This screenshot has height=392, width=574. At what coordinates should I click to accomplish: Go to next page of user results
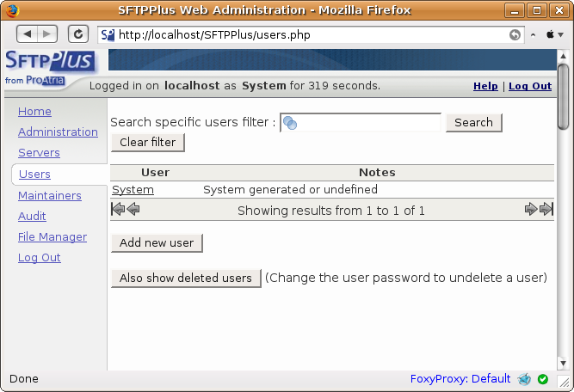pyautogui.click(x=531, y=209)
